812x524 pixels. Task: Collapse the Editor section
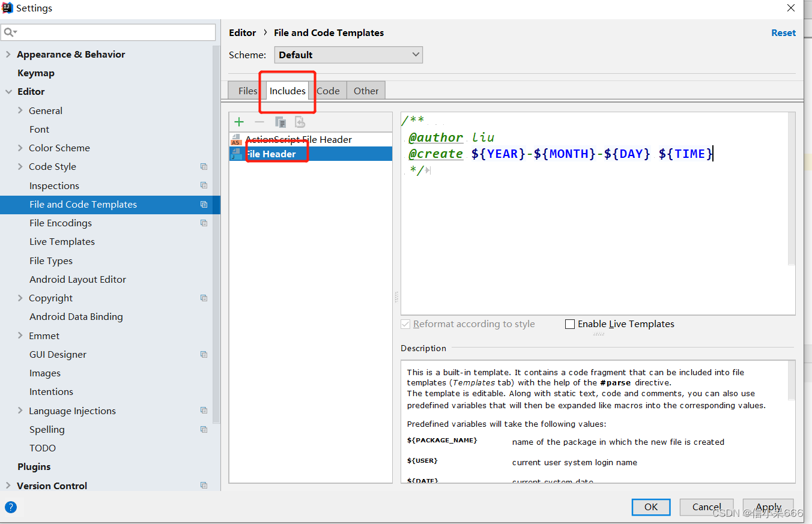(8, 91)
